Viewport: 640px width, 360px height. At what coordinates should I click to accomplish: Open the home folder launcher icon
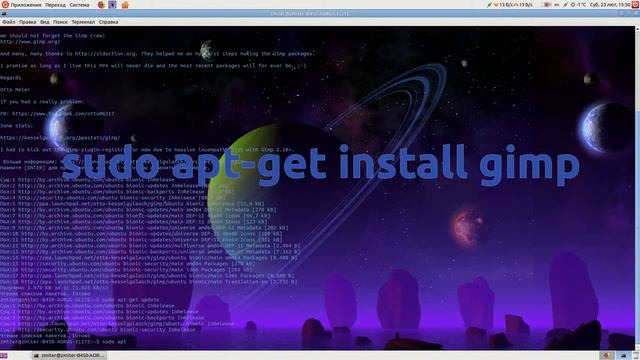coord(125,5)
